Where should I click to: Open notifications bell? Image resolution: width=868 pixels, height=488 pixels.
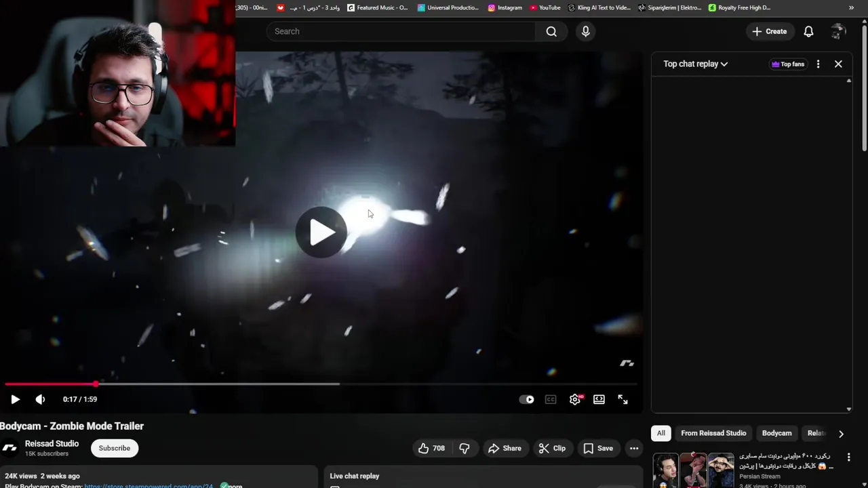808,31
